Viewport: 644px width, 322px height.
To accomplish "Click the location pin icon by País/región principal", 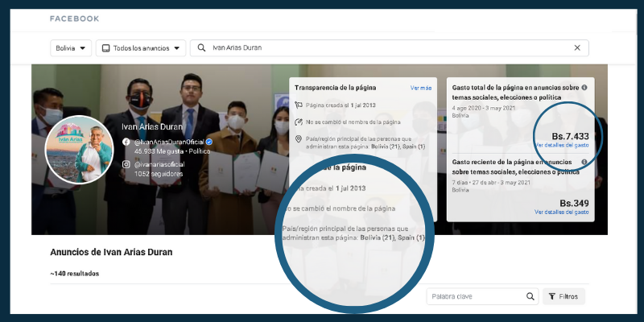I will click(x=299, y=139).
